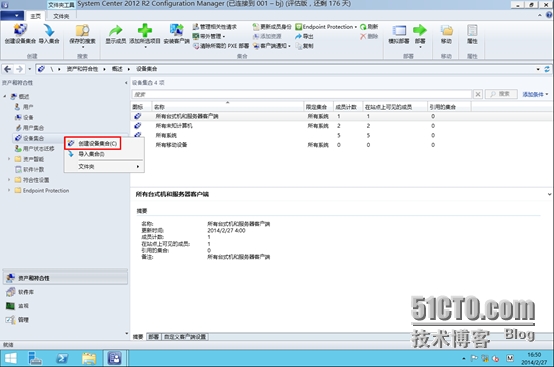Select 用户 in the navigation tree
554x367 pixels.
[x=28, y=107]
